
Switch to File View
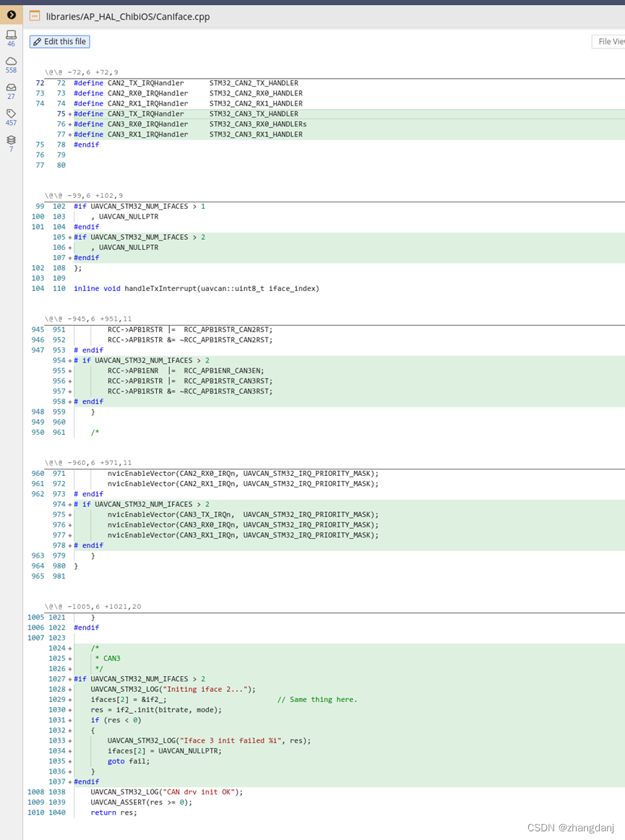[x=610, y=42]
